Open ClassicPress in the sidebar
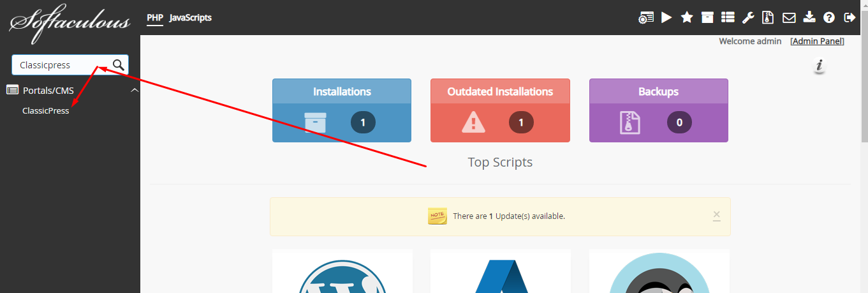 (x=45, y=110)
